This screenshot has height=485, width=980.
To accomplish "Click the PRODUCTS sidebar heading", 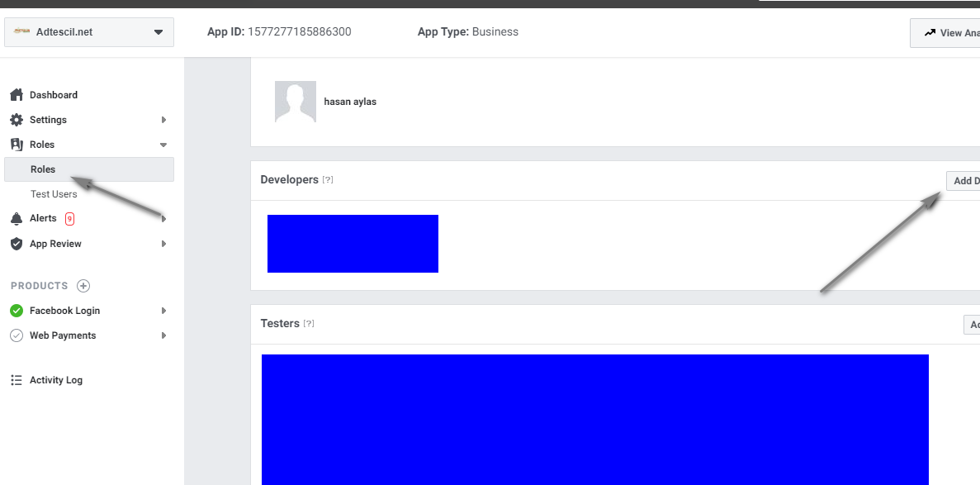I will (x=40, y=286).
